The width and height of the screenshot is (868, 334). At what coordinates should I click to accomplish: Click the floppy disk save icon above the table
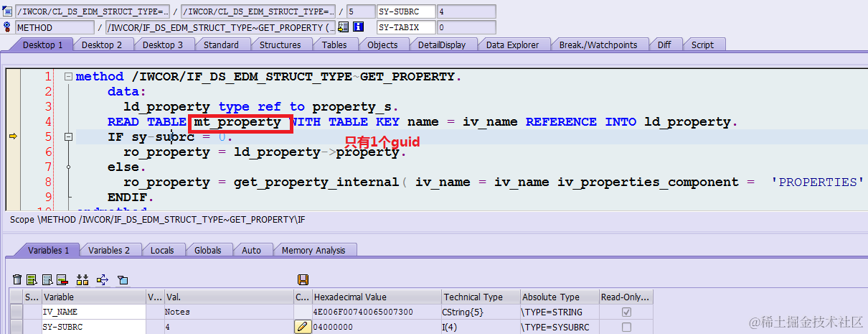(x=303, y=279)
